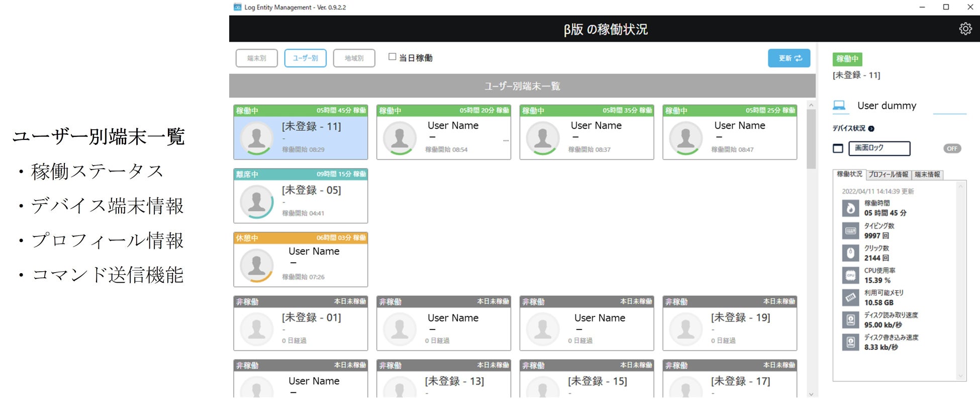The image size is (980, 405).
Task: Click the 10.58 GB memory value
Action: point(879,303)
